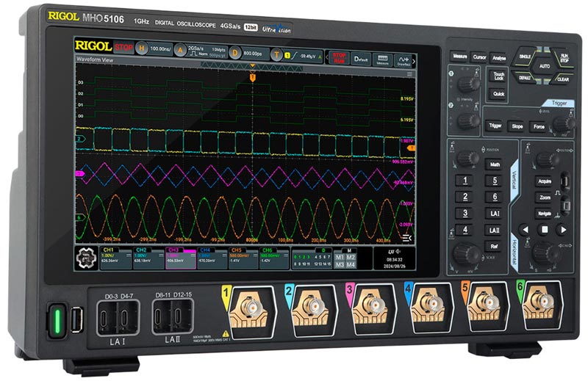Push the left navigate arrow key
Viewport: 588px width, 381px height.
(525, 229)
